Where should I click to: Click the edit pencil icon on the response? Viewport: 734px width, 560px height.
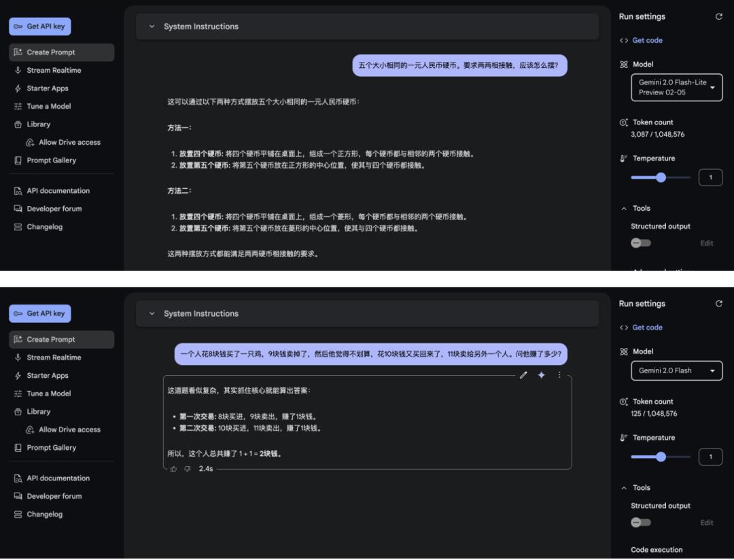pyautogui.click(x=523, y=374)
